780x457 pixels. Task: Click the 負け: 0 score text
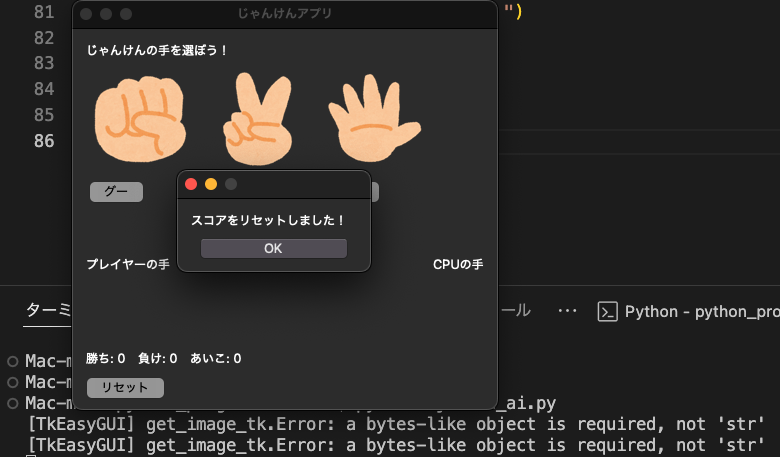[158, 358]
